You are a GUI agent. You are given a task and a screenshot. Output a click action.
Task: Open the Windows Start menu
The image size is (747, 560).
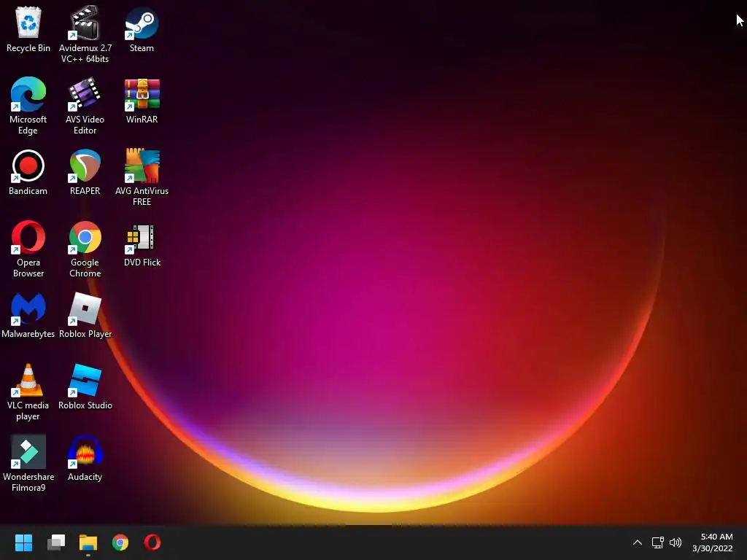[23, 542]
